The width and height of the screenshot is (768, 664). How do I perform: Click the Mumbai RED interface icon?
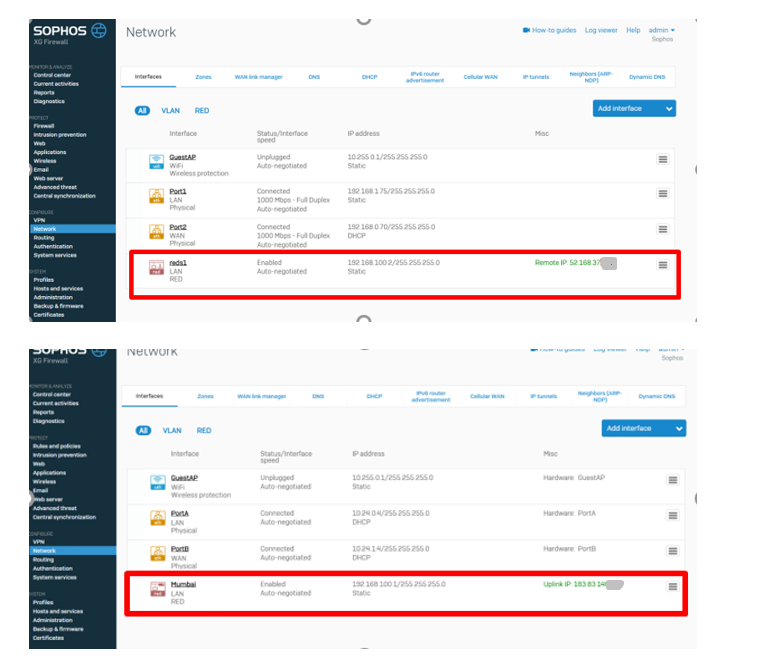(158, 589)
